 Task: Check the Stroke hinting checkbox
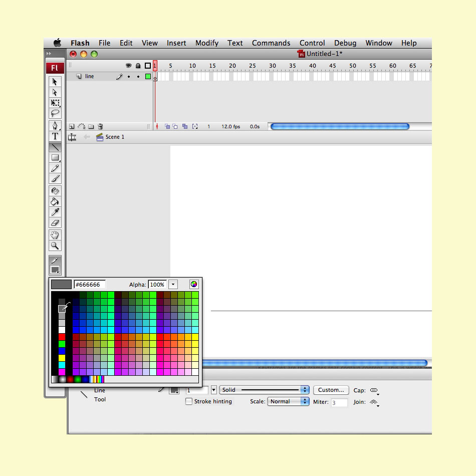click(x=189, y=401)
